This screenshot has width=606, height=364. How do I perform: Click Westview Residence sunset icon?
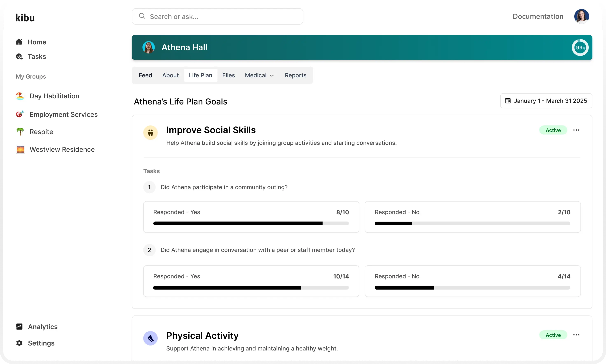20,149
